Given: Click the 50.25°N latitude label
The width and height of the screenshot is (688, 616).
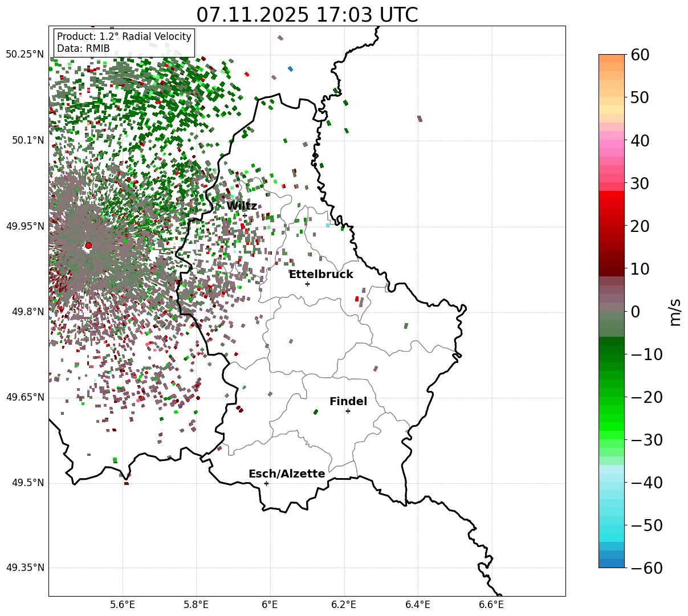Looking at the screenshot, I should 25,54.
